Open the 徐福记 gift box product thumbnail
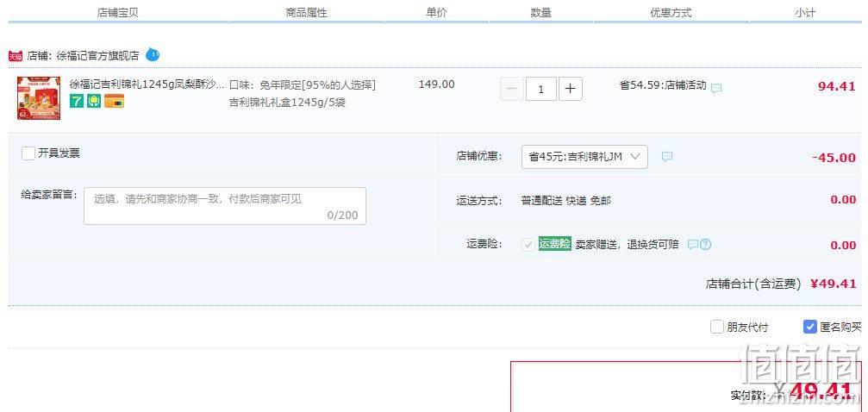The image size is (868, 412). pyautogui.click(x=39, y=98)
